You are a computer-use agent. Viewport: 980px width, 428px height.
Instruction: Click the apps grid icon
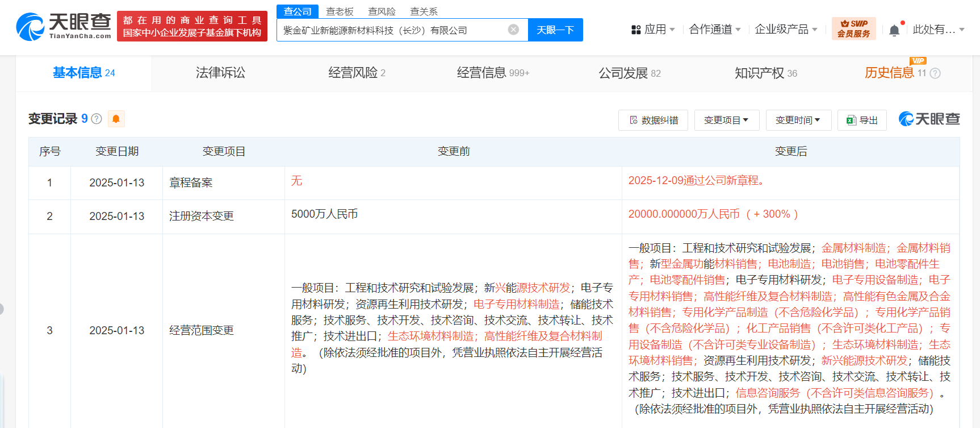(636, 30)
